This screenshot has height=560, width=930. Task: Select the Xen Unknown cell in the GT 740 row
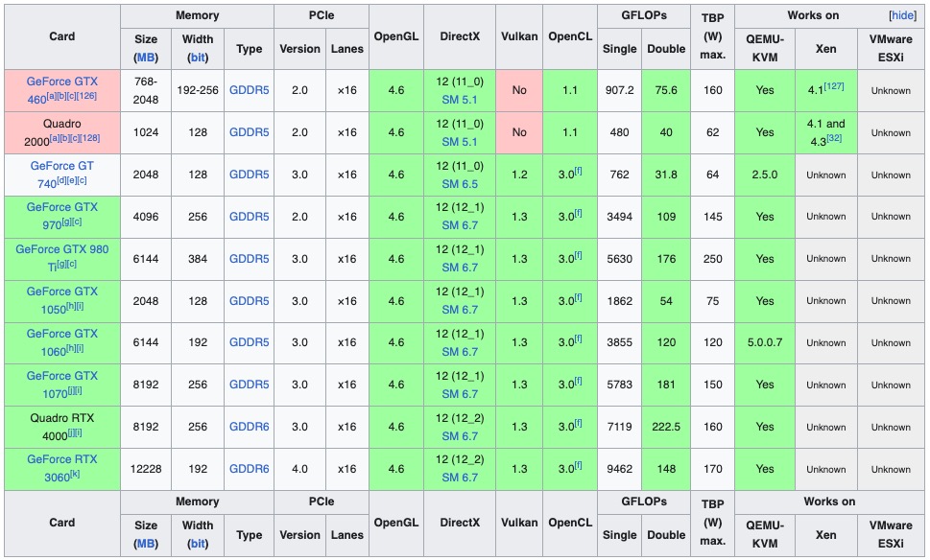point(825,175)
